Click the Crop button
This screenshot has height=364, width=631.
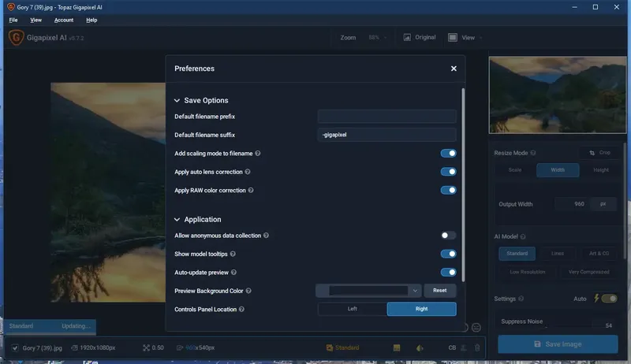(599, 153)
